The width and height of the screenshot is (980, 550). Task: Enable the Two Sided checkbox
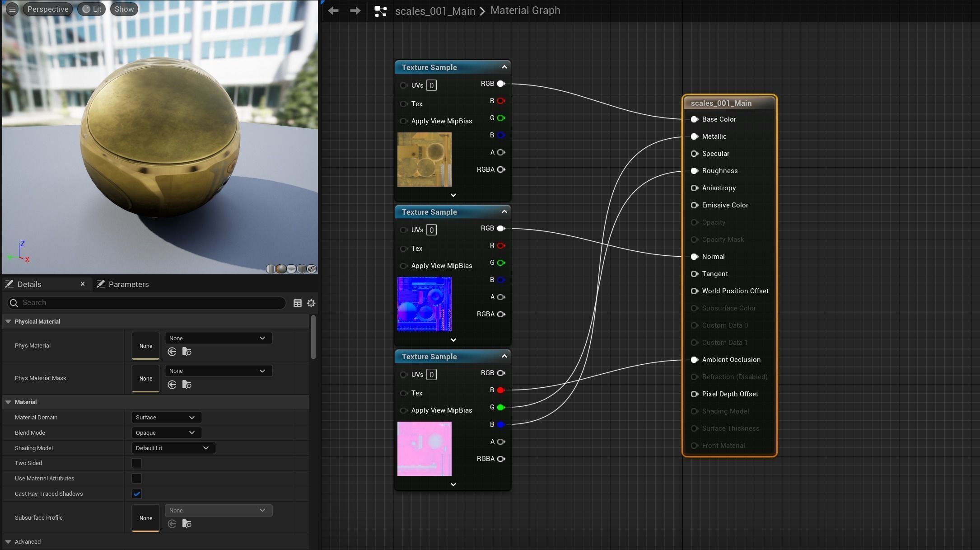(136, 463)
